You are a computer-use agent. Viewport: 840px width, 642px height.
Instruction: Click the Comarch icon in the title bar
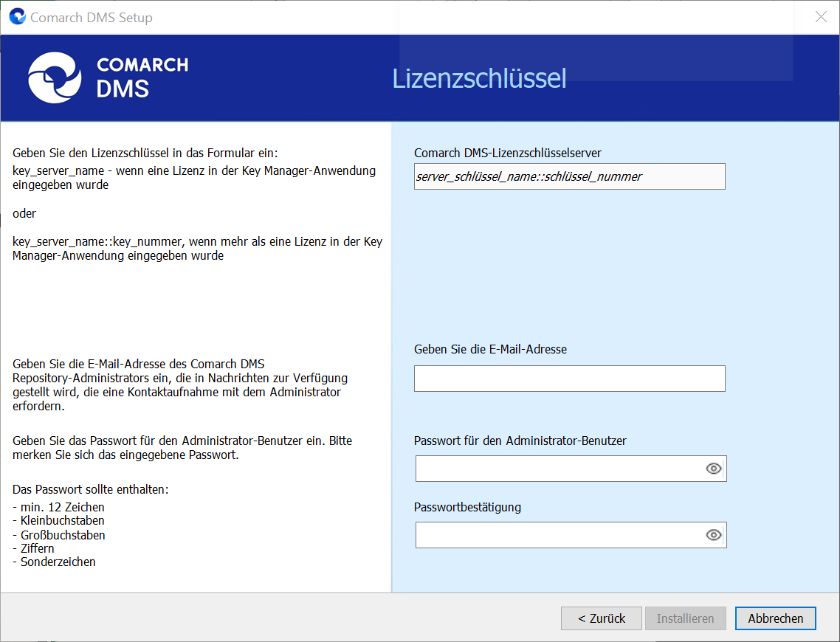point(18,16)
